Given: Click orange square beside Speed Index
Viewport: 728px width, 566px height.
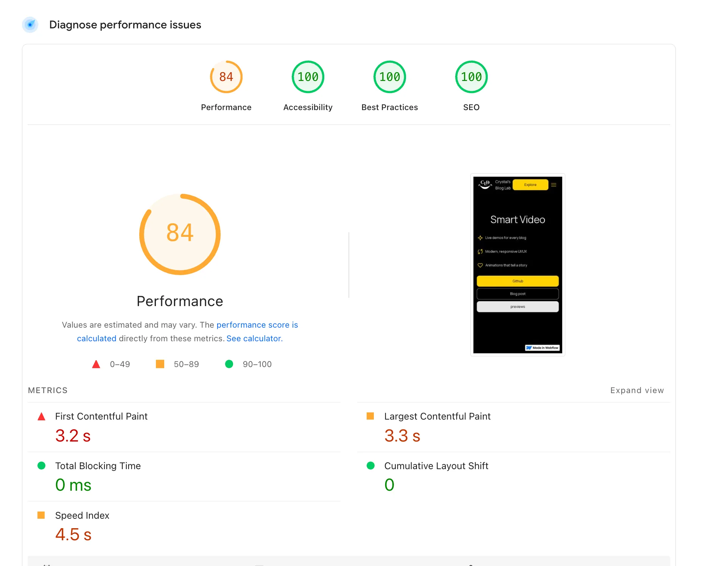Looking at the screenshot, I should (41, 515).
